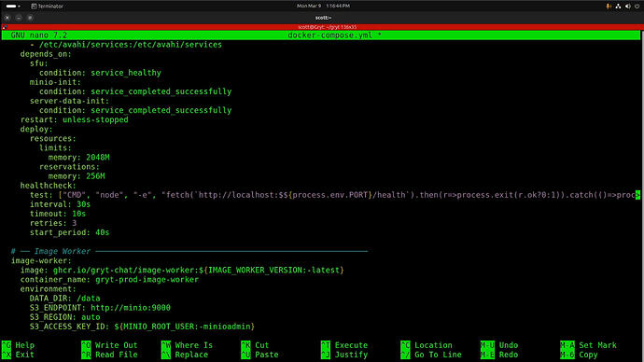Open the workspace indicator in the top bar

[x=14, y=7]
